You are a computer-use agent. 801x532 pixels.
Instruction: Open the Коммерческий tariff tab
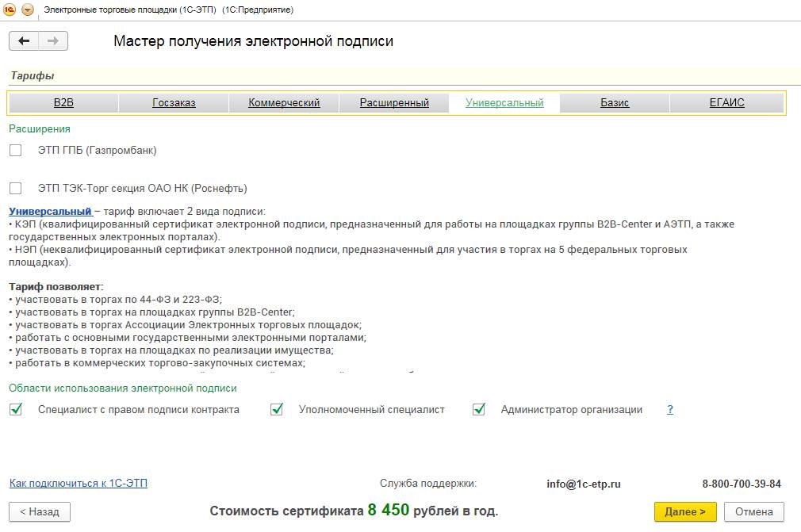tap(284, 102)
